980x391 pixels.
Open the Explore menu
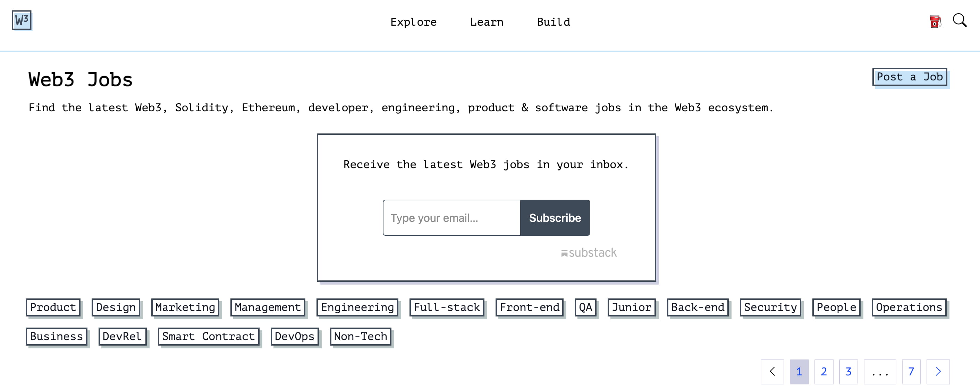click(413, 22)
